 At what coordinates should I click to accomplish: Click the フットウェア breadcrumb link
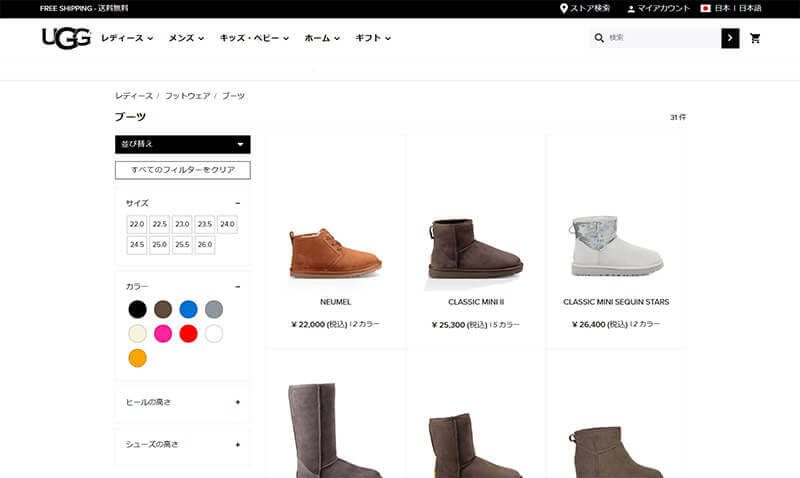pos(187,96)
